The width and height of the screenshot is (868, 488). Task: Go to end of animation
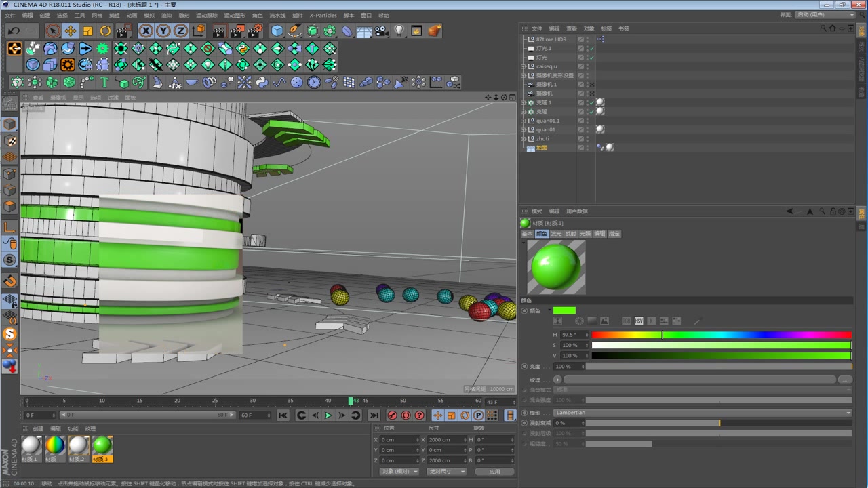click(x=374, y=415)
